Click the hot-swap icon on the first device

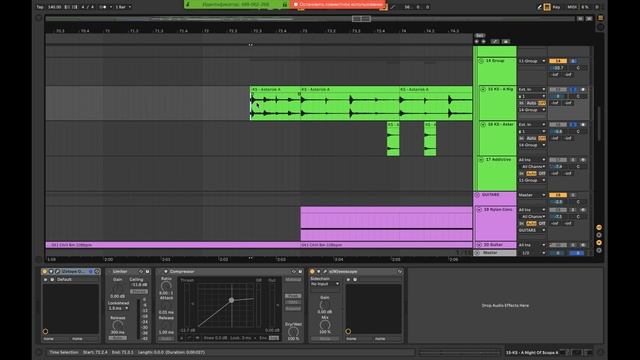pos(97,271)
